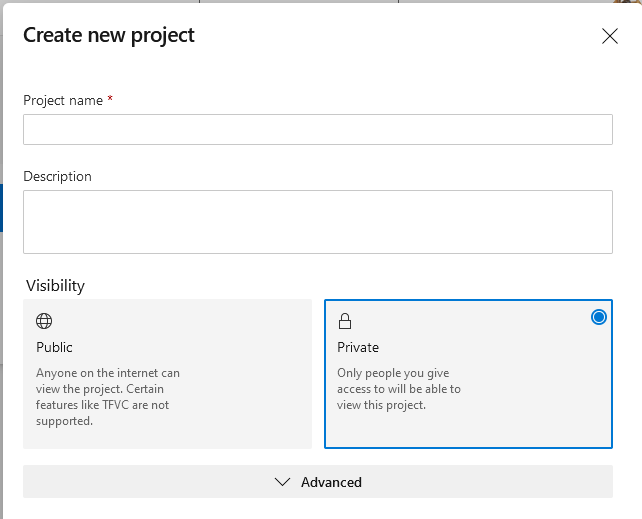Choose the Public visibility option
The width and height of the screenshot is (642, 519).
168,373
